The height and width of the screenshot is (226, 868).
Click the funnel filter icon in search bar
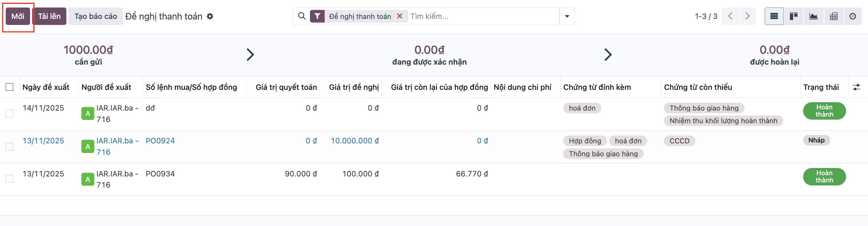click(317, 16)
